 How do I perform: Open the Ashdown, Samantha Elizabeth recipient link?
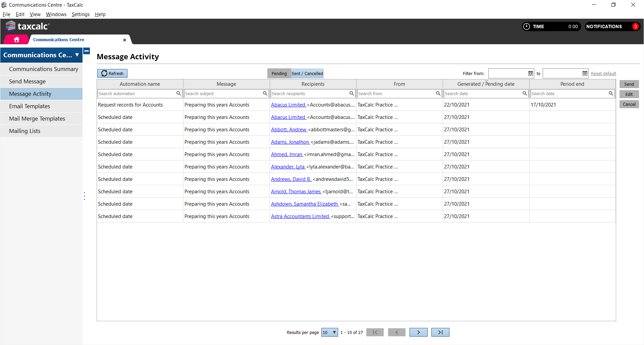pyautogui.click(x=305, y=204)
